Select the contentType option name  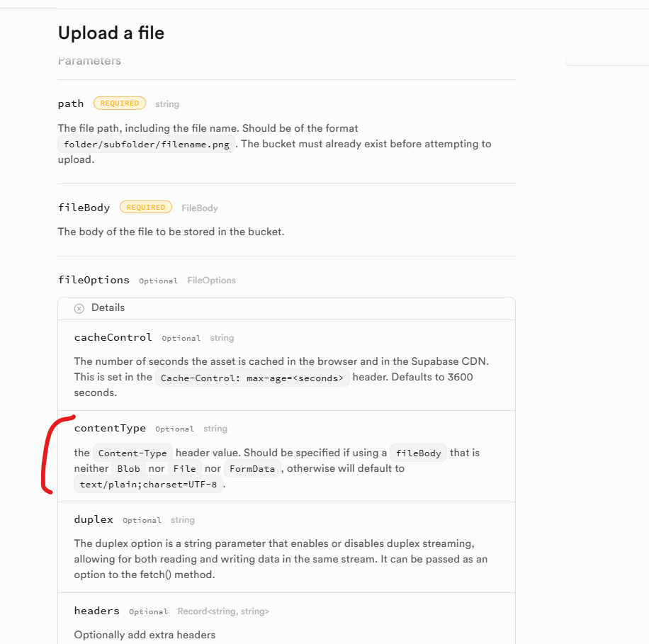110,428
